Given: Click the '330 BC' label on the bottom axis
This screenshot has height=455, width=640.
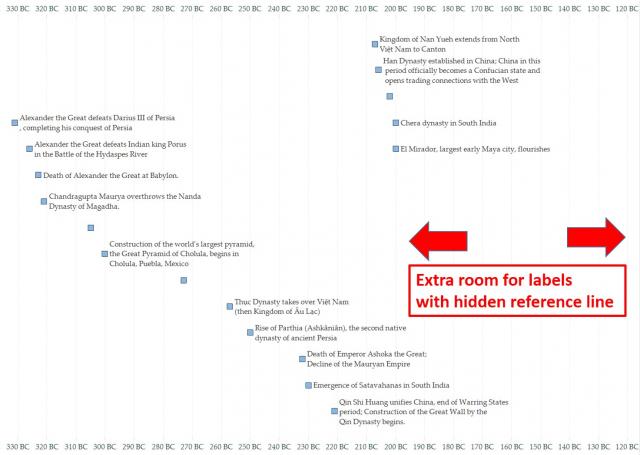Looking at the screenshot, I should [x=17, y=445].
